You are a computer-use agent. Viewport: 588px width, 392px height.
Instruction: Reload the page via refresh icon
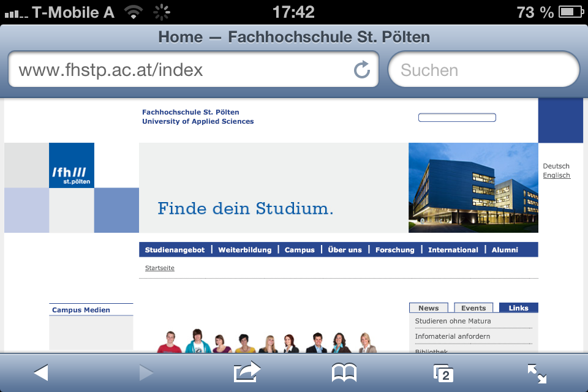point(362,69)
